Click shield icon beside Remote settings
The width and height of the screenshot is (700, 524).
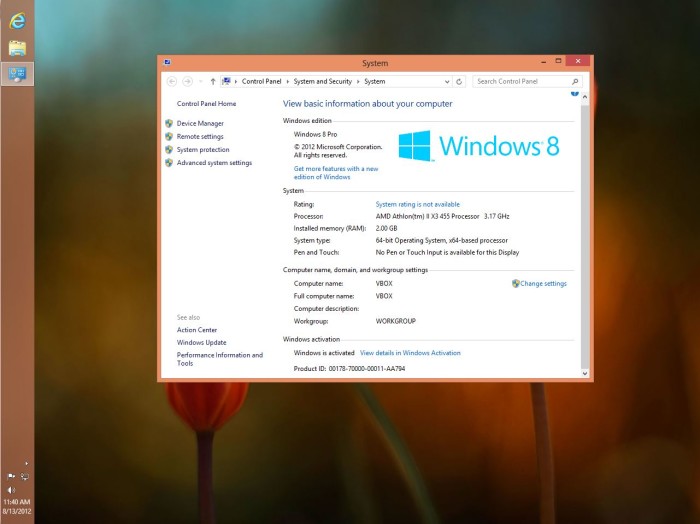click(x=169, y=137)
